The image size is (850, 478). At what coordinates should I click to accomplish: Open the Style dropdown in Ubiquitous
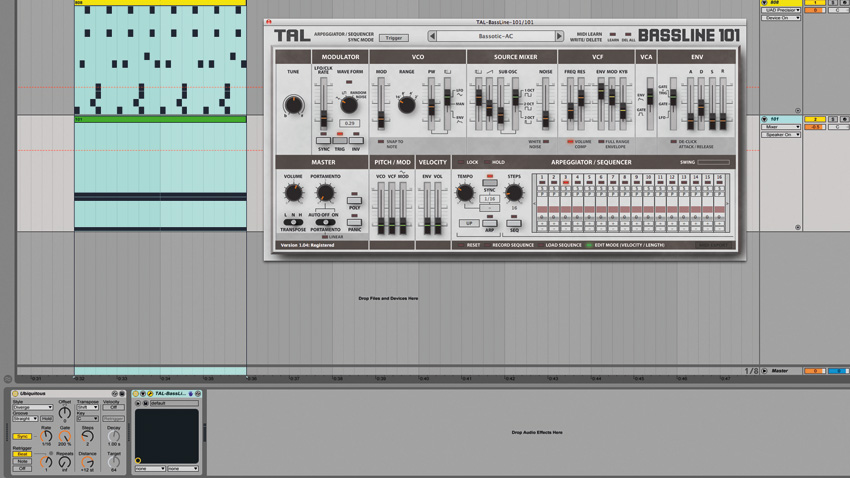[33, 408]
